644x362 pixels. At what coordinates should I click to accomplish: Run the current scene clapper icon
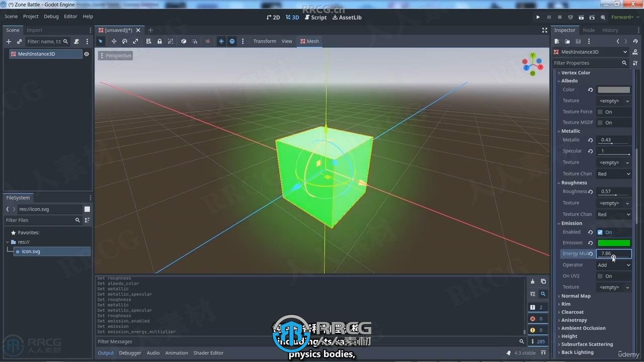(582, 17)
